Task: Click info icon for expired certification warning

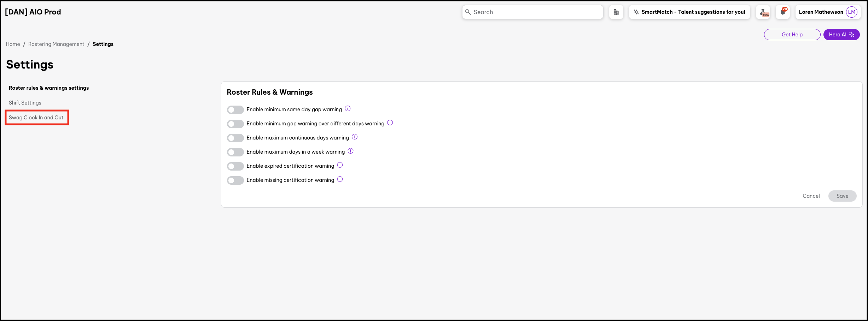Action: click(x=340, y=165)
